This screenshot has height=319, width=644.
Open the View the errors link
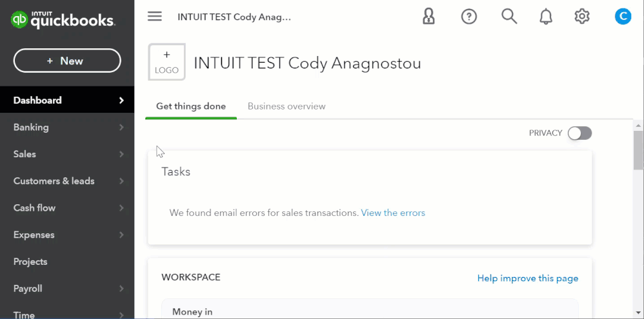(x=393, y=213)
